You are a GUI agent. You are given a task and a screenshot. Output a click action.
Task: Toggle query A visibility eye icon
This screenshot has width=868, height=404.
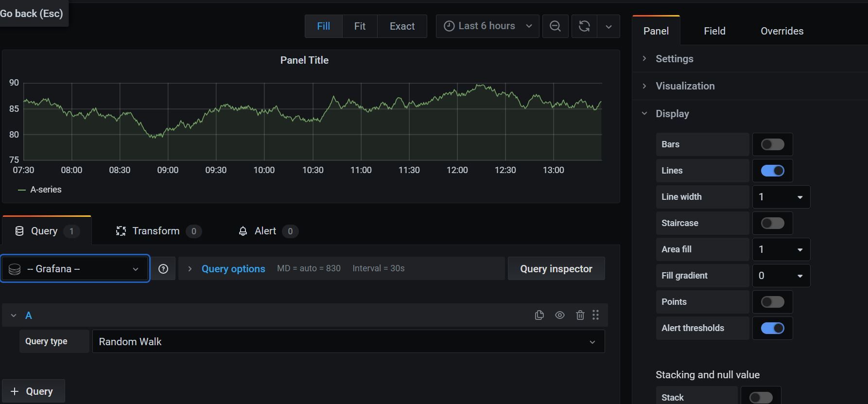click(x=560, y=315)
